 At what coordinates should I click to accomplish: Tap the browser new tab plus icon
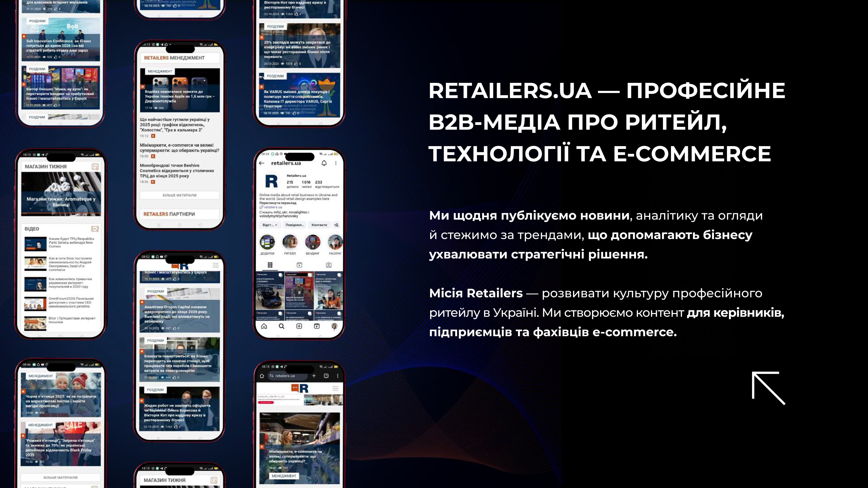point(314,376)
